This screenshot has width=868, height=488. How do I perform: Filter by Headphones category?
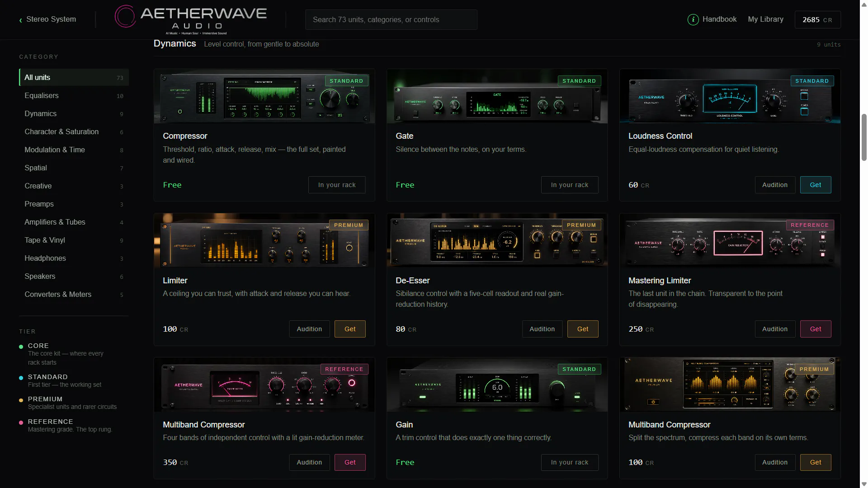(x=74, y=258)
